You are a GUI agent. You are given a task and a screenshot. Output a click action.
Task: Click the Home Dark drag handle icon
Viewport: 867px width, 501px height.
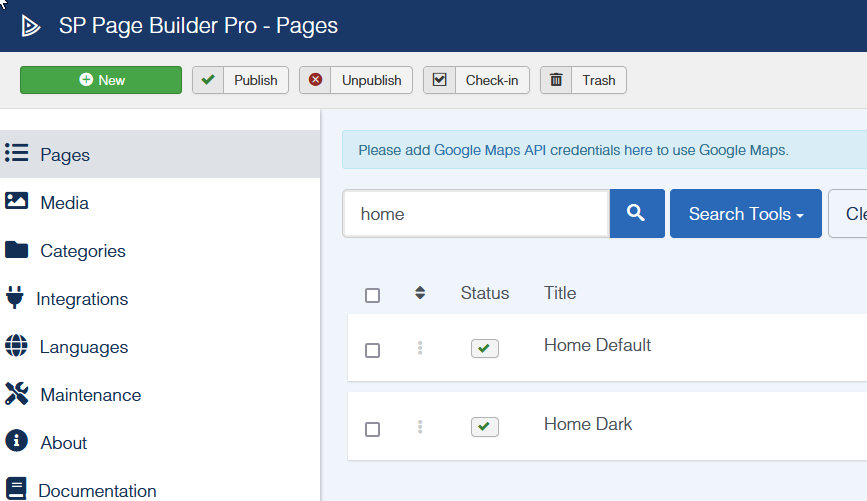tap(420, 427)
